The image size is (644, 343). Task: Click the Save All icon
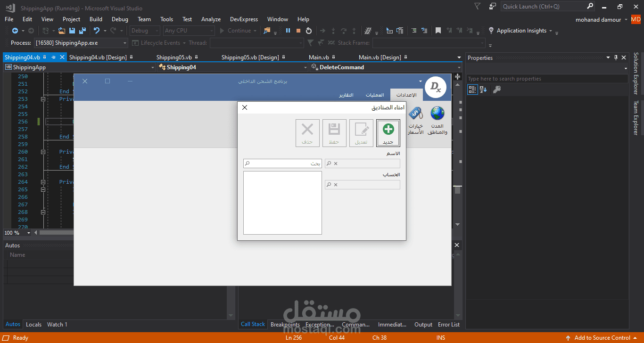pyautogui.click(x=83, y=31)
